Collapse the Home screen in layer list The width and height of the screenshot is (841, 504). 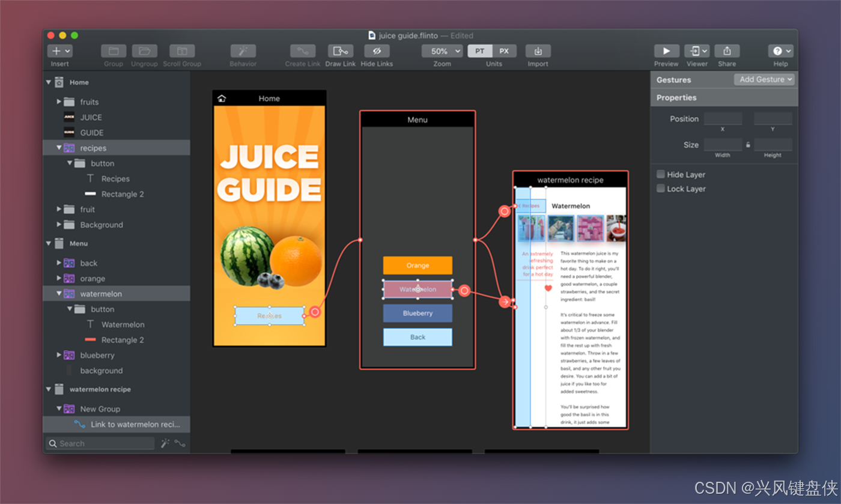(x=49, y=82)
